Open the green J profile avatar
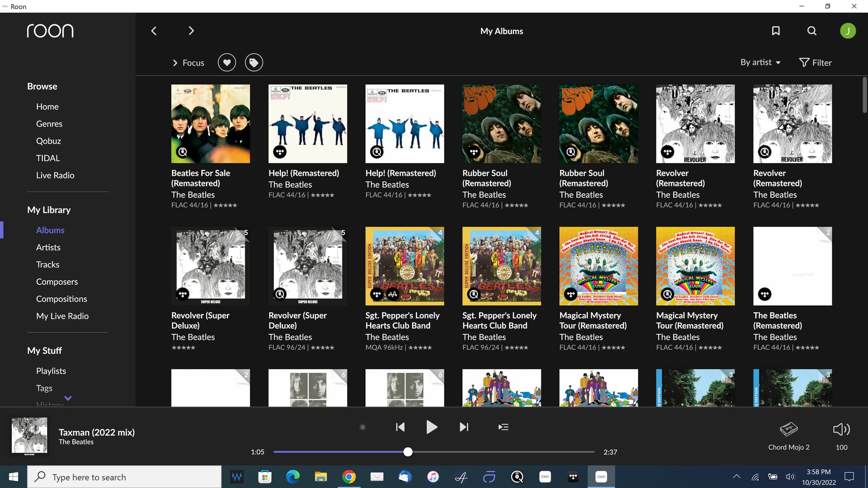This screenshot has height=488, width=868. tap(848, 31)
